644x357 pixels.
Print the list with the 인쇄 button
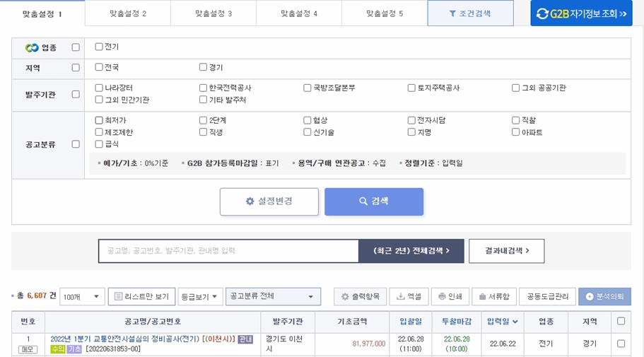click(449, 297)
